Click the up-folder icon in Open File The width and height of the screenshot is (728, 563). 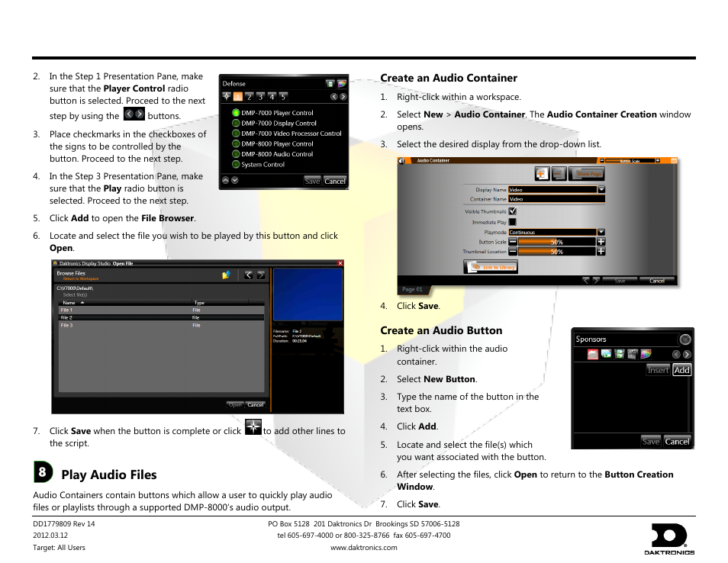(x=226, y=275)
